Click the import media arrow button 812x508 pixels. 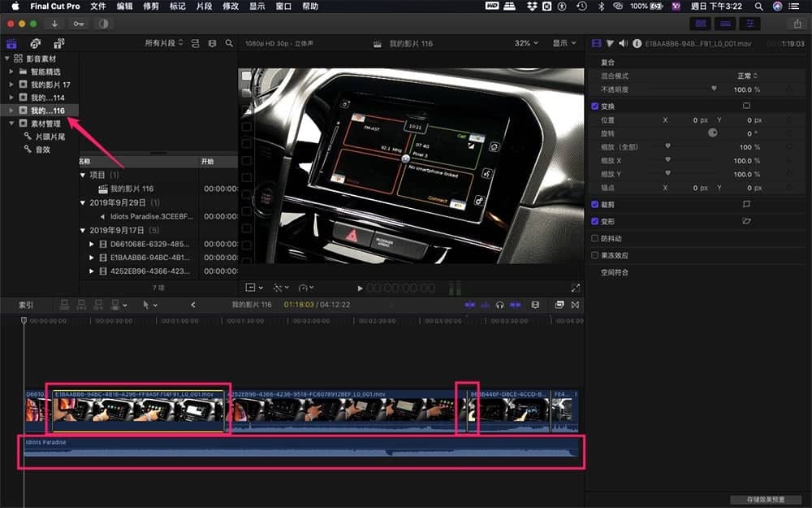coord(54,24)
